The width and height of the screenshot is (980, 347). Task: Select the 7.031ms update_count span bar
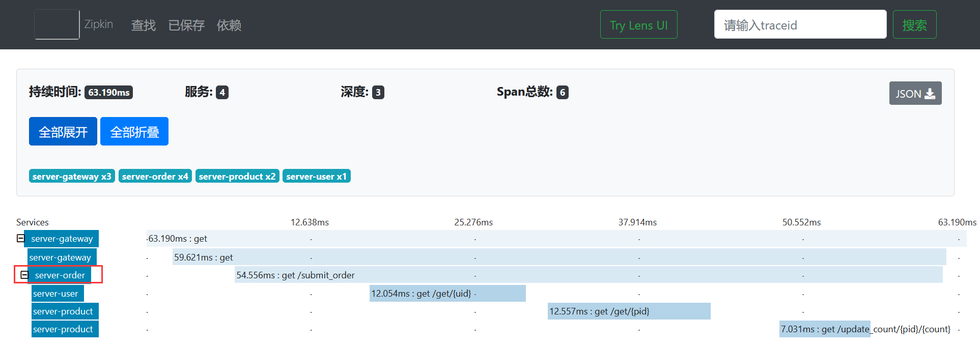pos(825,329)
